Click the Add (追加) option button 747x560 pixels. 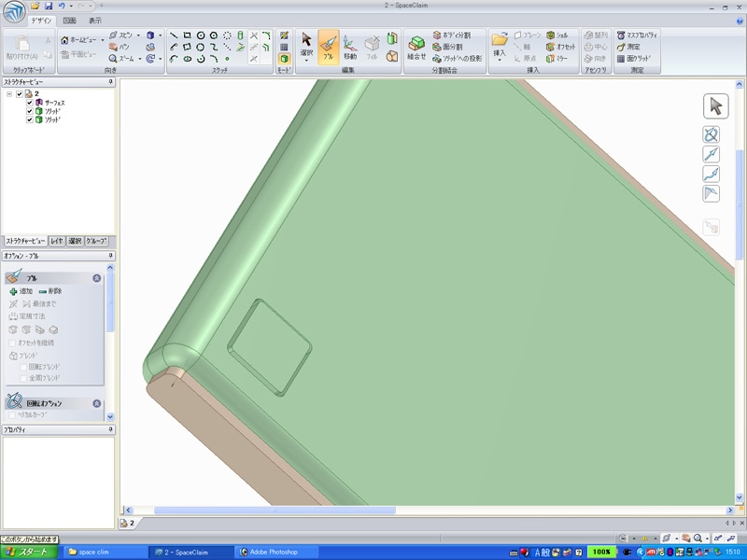[x=21, y=291]
